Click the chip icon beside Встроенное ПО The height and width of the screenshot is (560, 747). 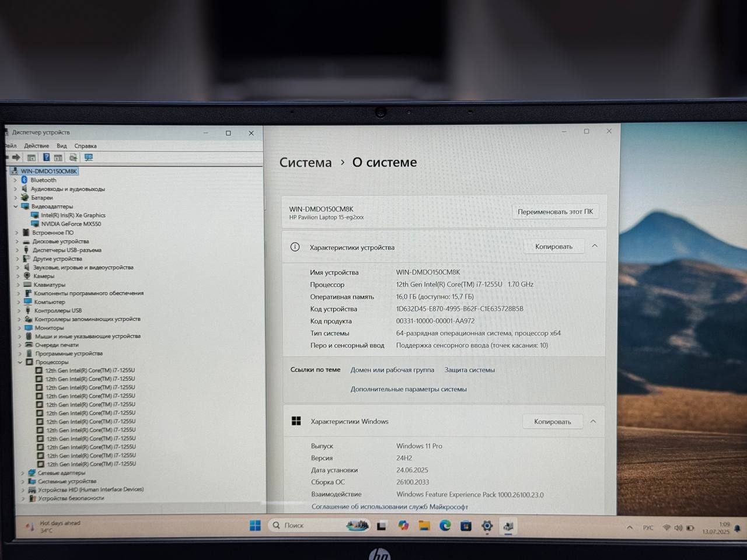click(26, 232)
